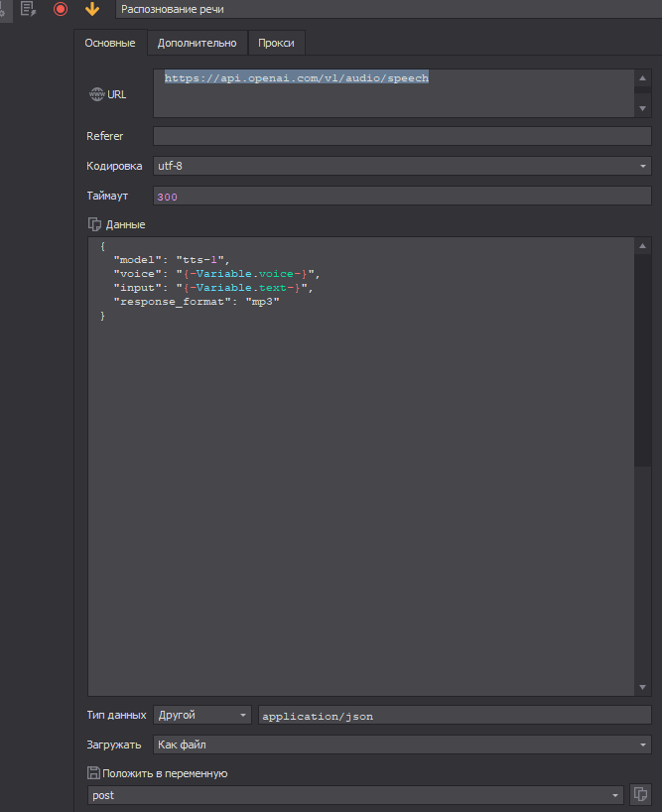Open the post variable dropdown

pos(355,795)
